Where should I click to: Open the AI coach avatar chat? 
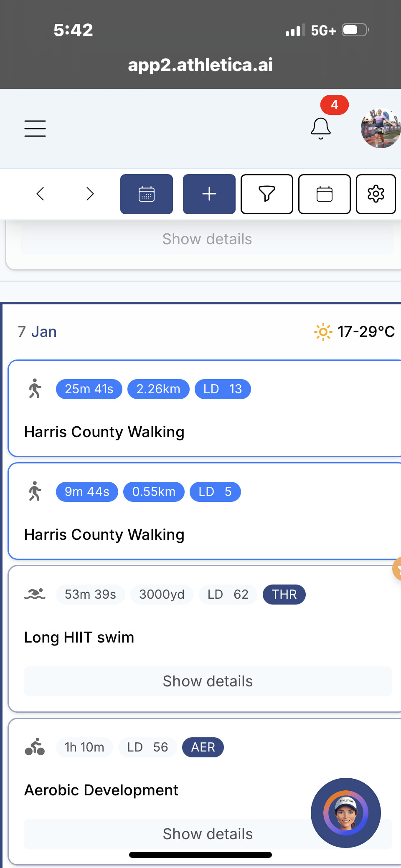(346, 812)
